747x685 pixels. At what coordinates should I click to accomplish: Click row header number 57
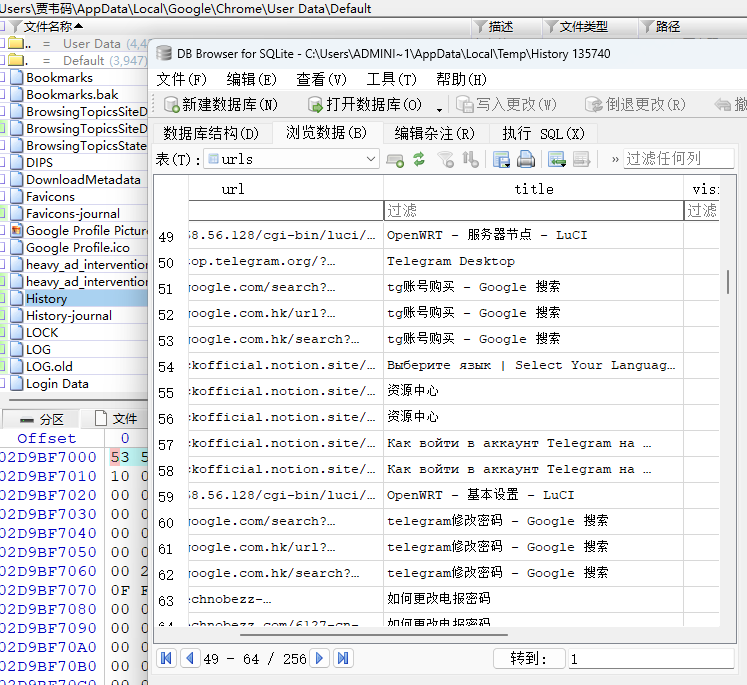[166, 445]
